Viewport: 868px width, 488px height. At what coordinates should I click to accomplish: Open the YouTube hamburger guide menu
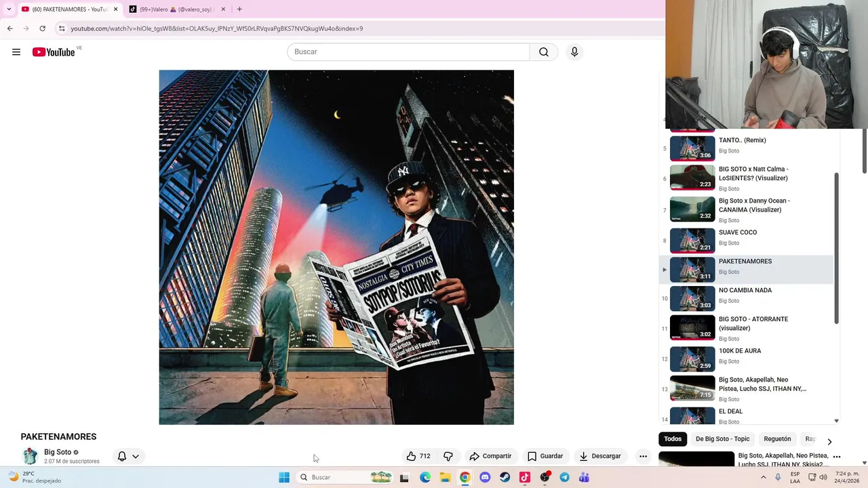(16, 52)
